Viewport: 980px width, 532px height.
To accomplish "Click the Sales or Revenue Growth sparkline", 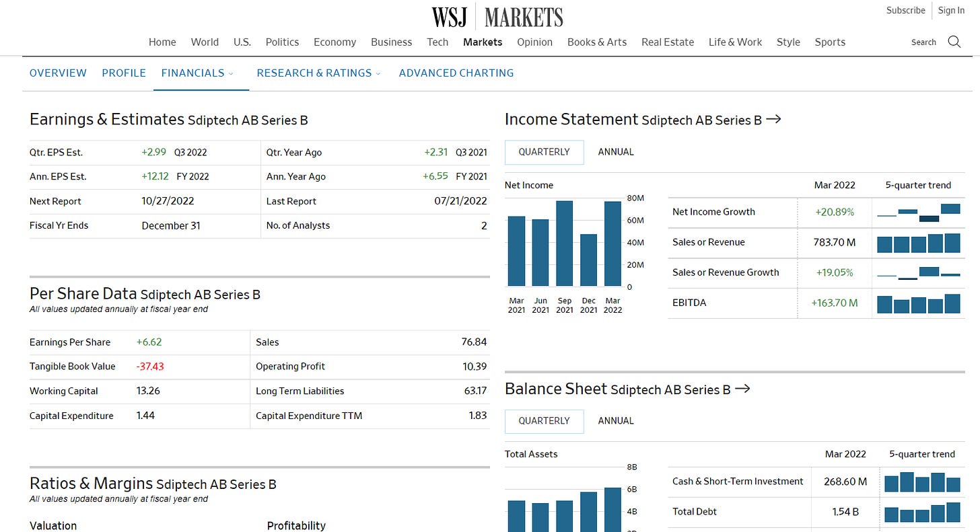I will [x=919, y=272].
